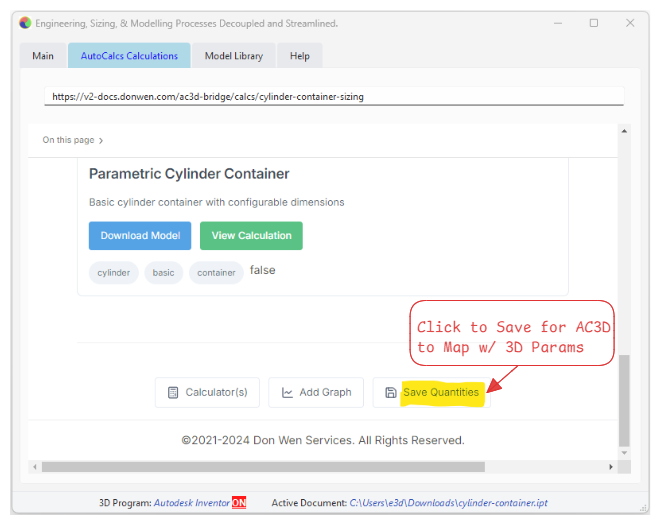Select the cylinder tag

point(114,273)
